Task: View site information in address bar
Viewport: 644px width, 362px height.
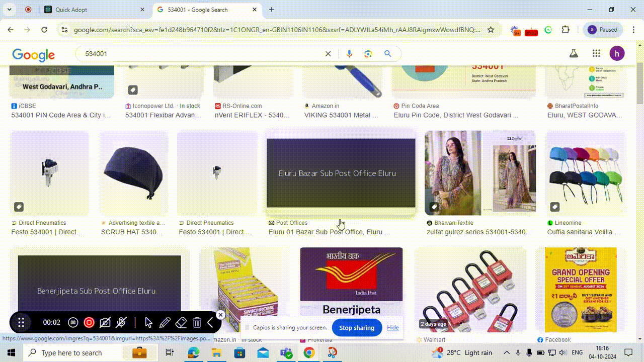Action: tap(64, 30)
